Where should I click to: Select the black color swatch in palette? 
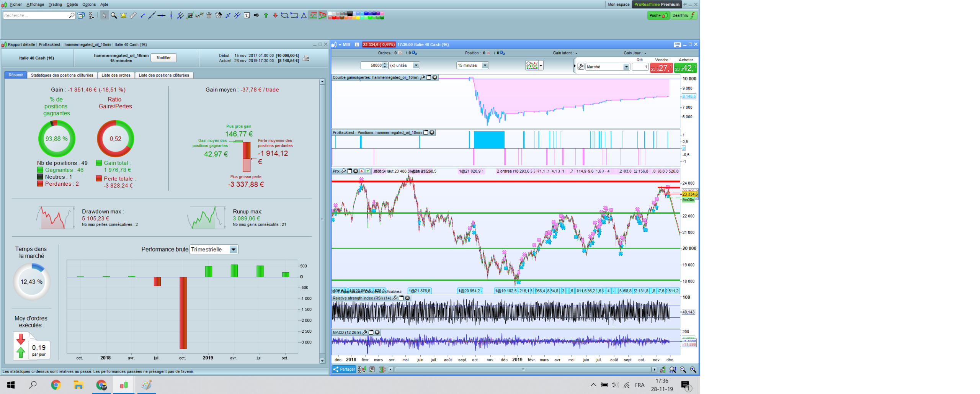350,14
